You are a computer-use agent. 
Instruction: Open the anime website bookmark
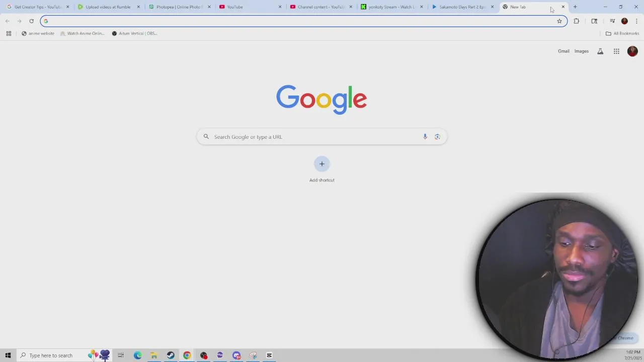click(38, 33)
